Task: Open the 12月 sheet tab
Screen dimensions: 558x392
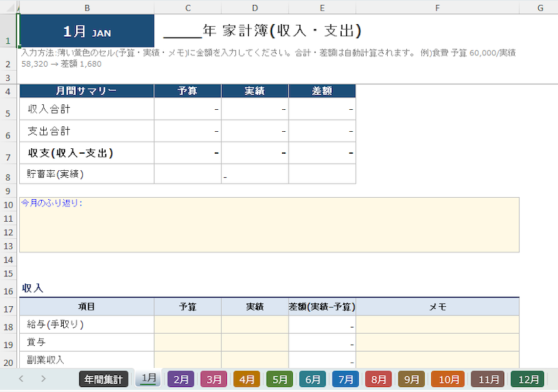Action: pos(528,379)
